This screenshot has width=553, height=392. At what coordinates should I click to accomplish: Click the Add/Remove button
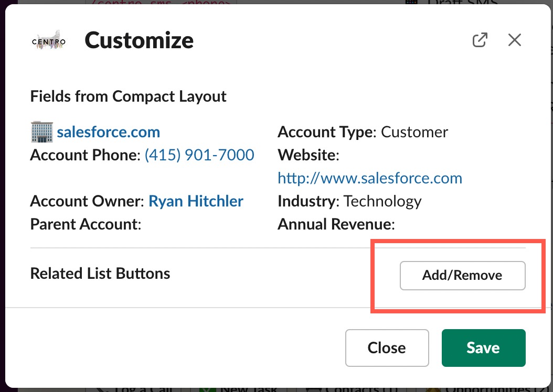[462, 276]
